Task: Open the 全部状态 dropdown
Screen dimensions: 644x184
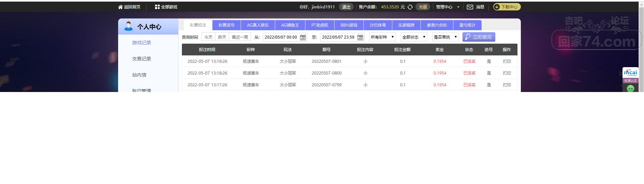Action: click(x=414, y=37)
